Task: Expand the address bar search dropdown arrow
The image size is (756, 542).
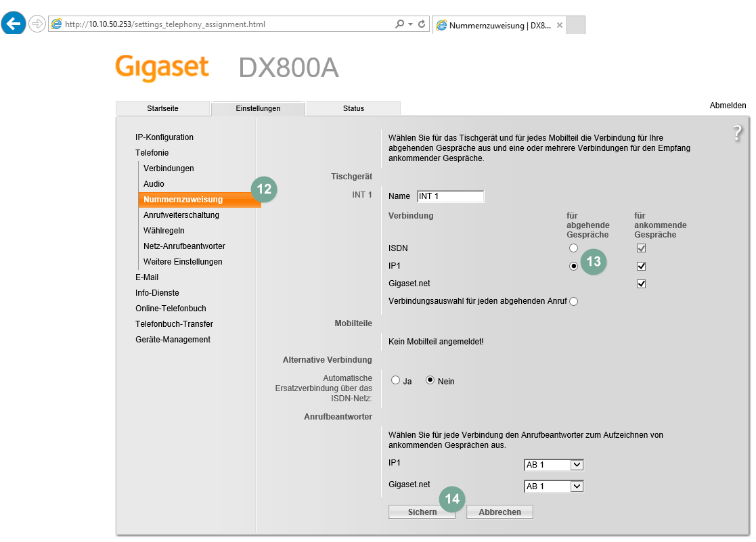Action: click(x=410, y=24)
